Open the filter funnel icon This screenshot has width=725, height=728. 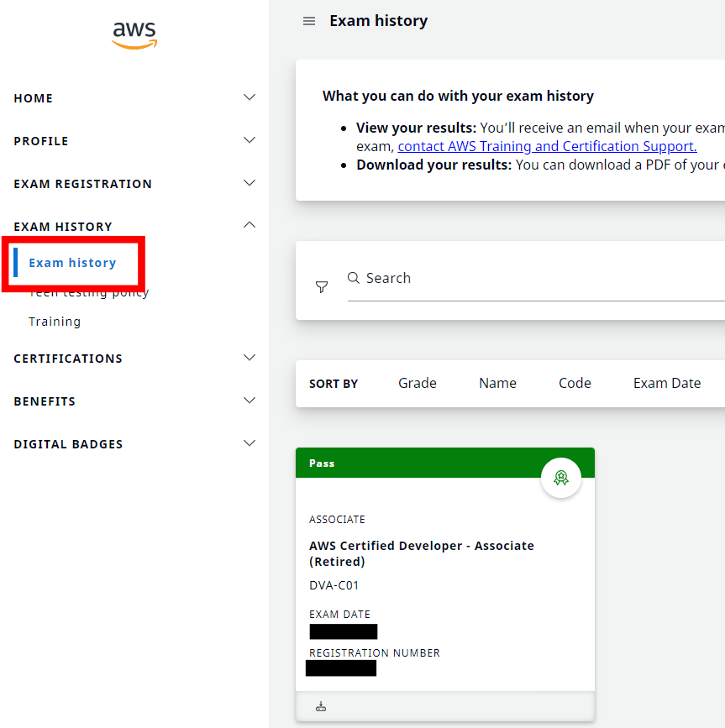click(322, 286)
